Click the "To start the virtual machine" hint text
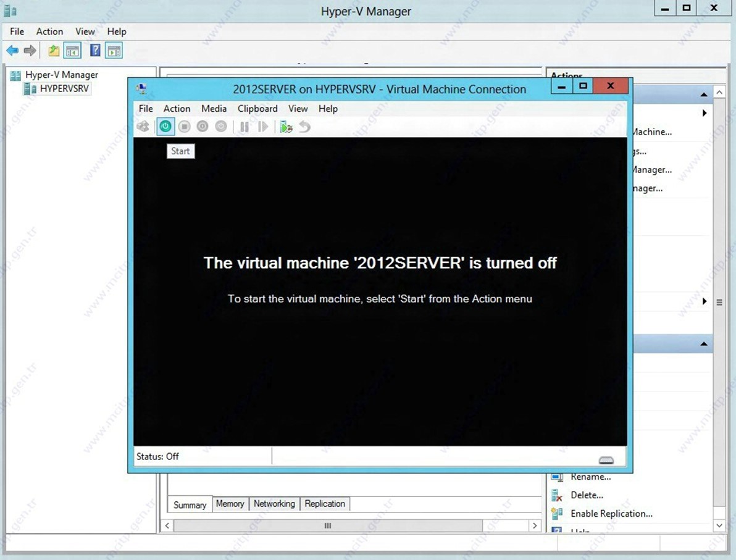The image size is (736, 560). click(x=380, y=299)
